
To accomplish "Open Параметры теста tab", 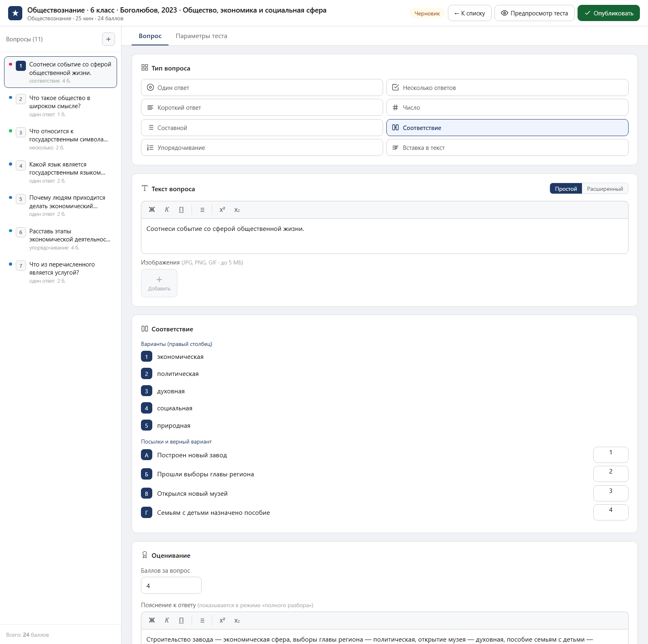I will pos(201,36).
